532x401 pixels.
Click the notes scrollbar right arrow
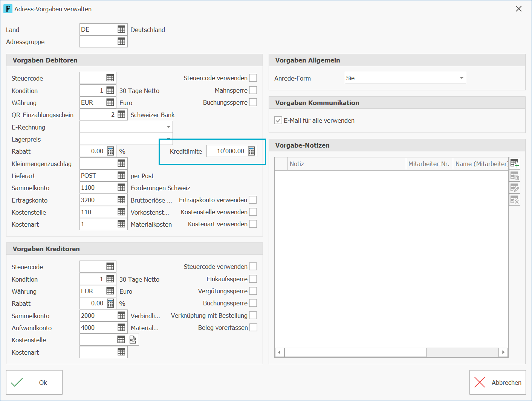pyautogui.click(x=503, y=352)
